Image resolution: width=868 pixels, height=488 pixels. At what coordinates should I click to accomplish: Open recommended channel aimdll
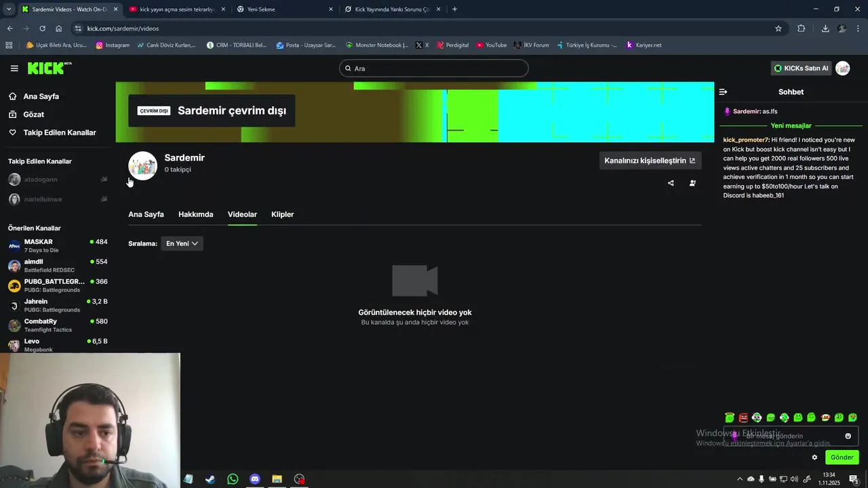tap(58, 266)
